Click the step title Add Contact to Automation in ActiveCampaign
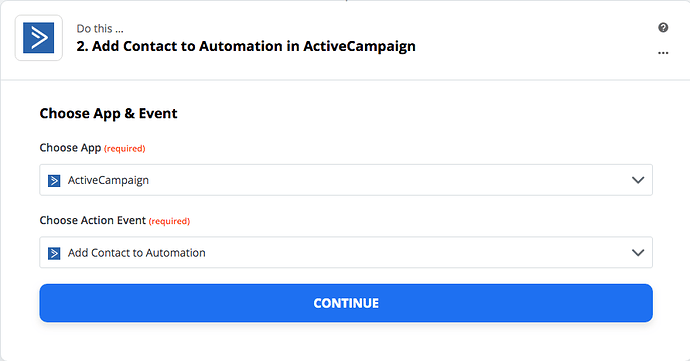690x361 pixels. (x=246, y=46)
